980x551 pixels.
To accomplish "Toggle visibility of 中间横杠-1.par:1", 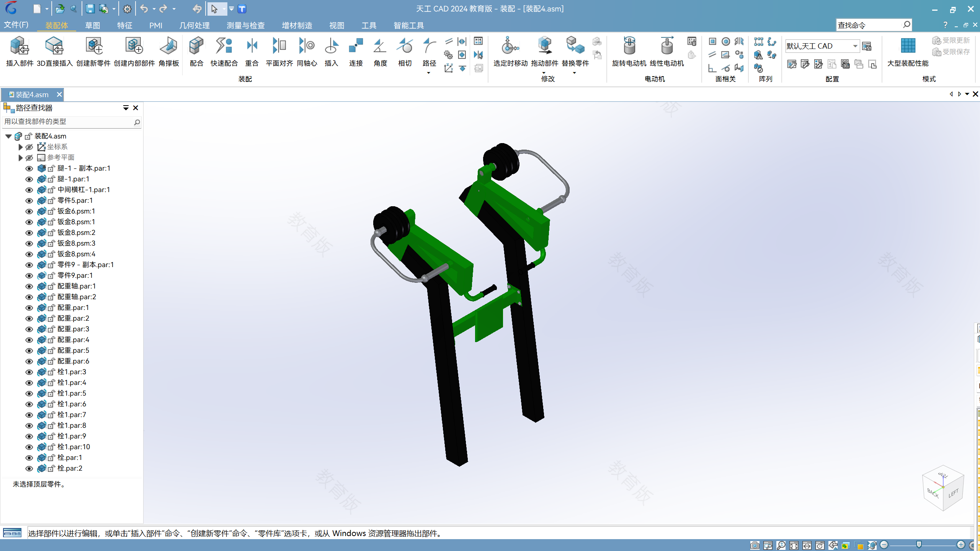I will click(29, 190).
